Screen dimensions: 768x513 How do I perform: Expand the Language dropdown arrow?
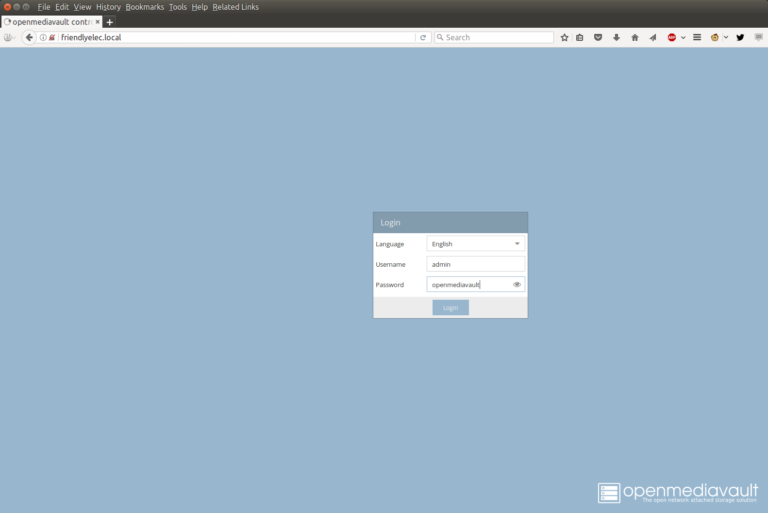point(517,244)
